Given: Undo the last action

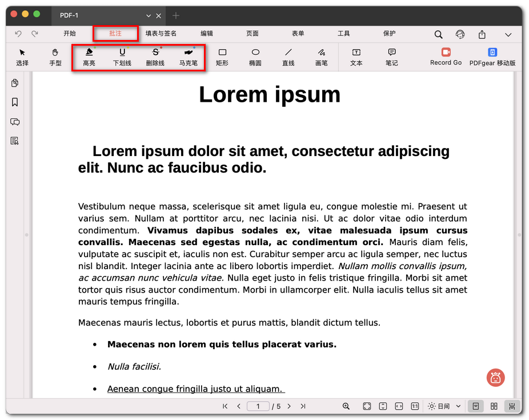Looking at the screenshot, I should pos(18,34).
